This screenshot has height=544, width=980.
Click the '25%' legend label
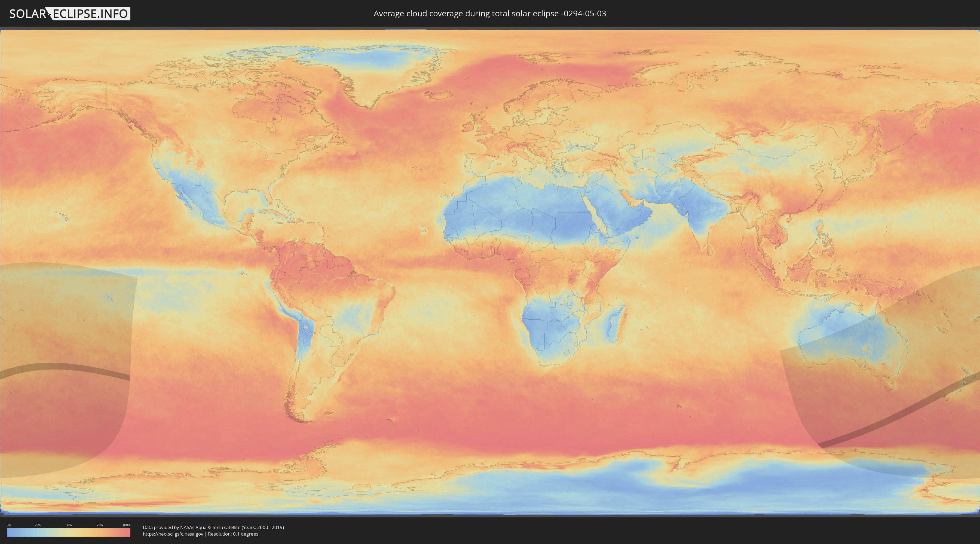38,525
